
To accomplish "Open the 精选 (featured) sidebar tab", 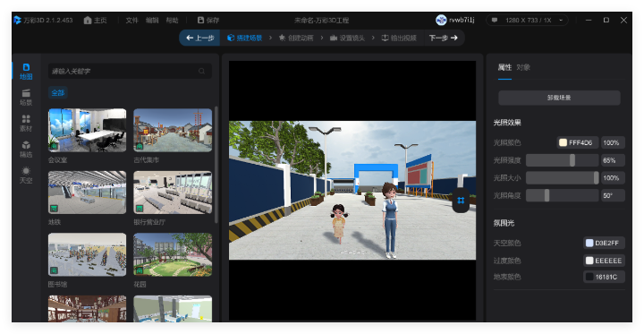I will [x=26, y=149].
